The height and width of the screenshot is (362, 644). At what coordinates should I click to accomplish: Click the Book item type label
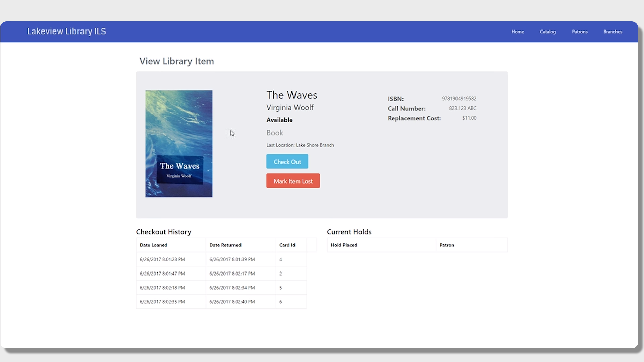pos(275,133)
